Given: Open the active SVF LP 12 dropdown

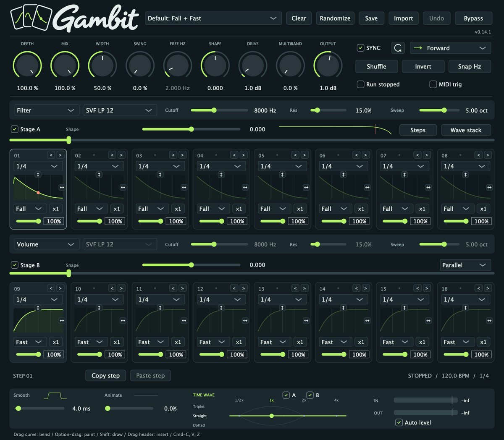Looking at the screenshot, I should tap(120, 110).
